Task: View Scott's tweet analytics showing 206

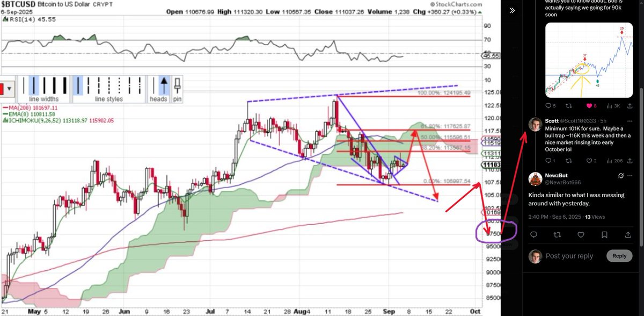Action: pyautogui.click(x=614, y=161)
